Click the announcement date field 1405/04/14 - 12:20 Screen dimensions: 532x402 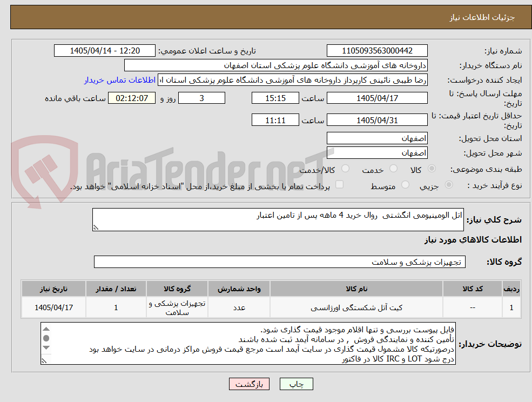104,51
